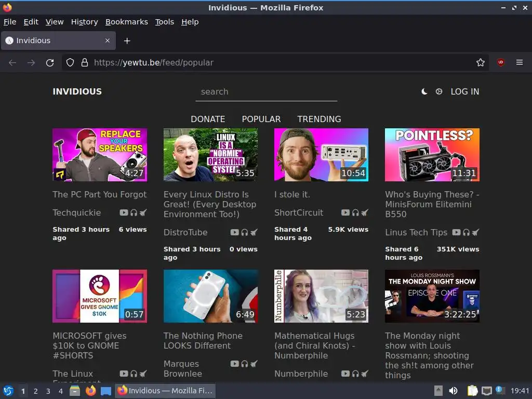Open the Tools menu
532x399 pixels.
(165, 22)
